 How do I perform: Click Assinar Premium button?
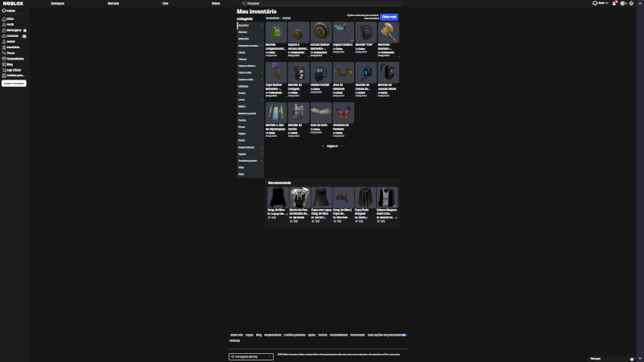14,84
